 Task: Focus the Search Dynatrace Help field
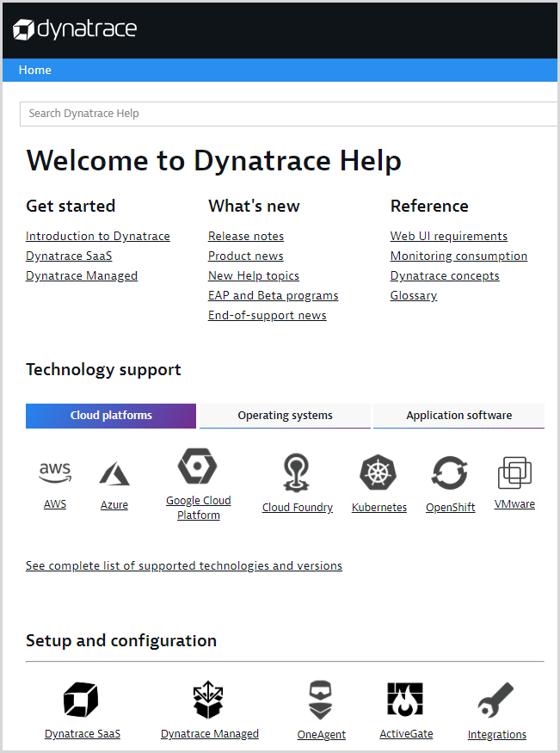[x=288, y=114]
